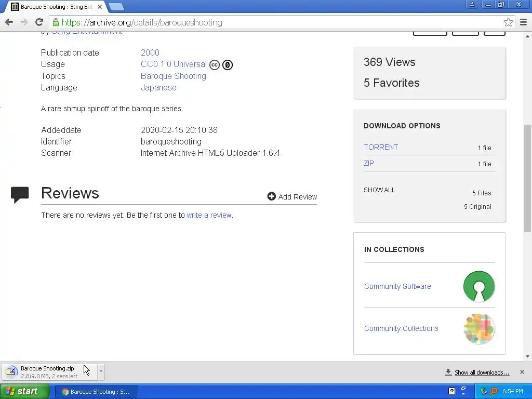The width and height of the screenshot is (532, 399).
Task: Close the downloads bar
Action: (x=522, y=372)
